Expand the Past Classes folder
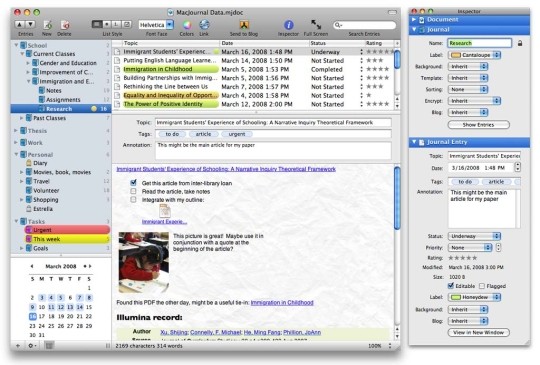Image resolution: width=540 pixels, height=365 pixels. (22, 118)
